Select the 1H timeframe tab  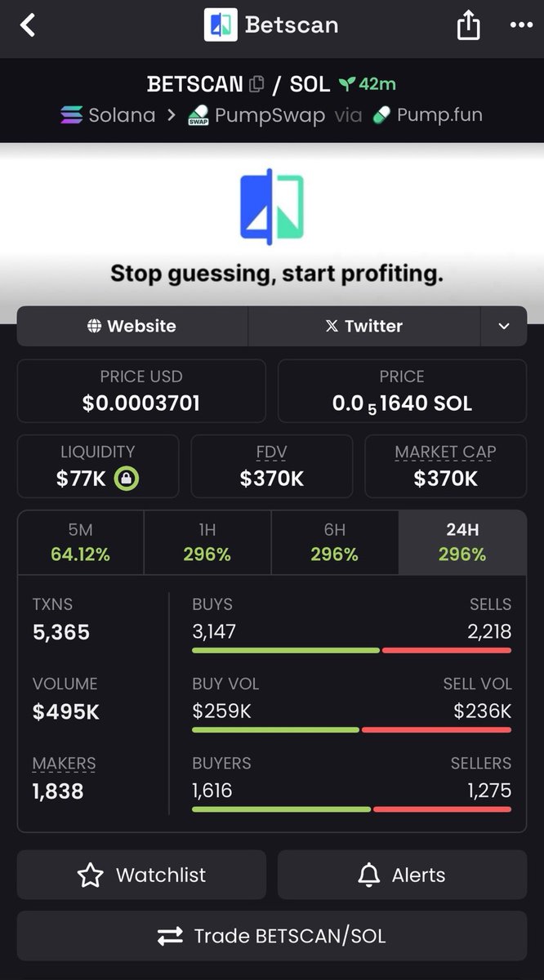pyautogui.click(x=207, y=542)
